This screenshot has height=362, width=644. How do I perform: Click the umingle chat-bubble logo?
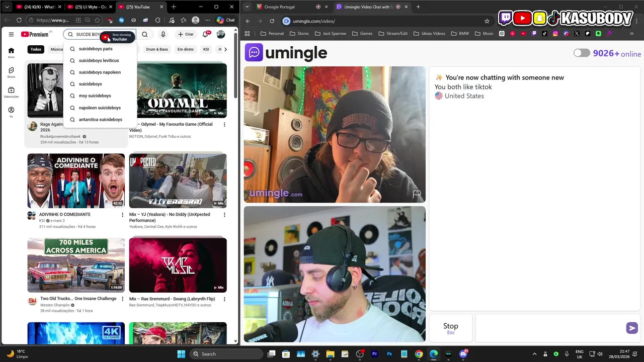(254, 52)
